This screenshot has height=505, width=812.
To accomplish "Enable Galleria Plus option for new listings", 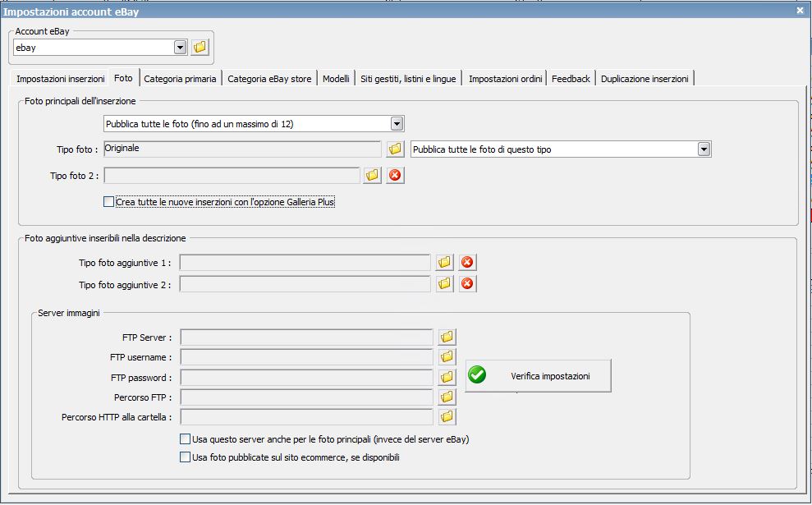I will (108, 202).
